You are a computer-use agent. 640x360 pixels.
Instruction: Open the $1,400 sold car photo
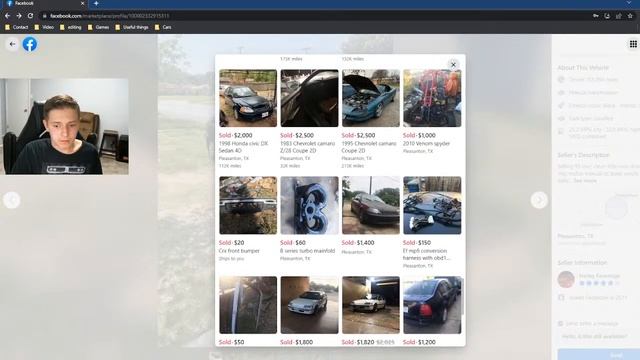[x=371, y=205]
